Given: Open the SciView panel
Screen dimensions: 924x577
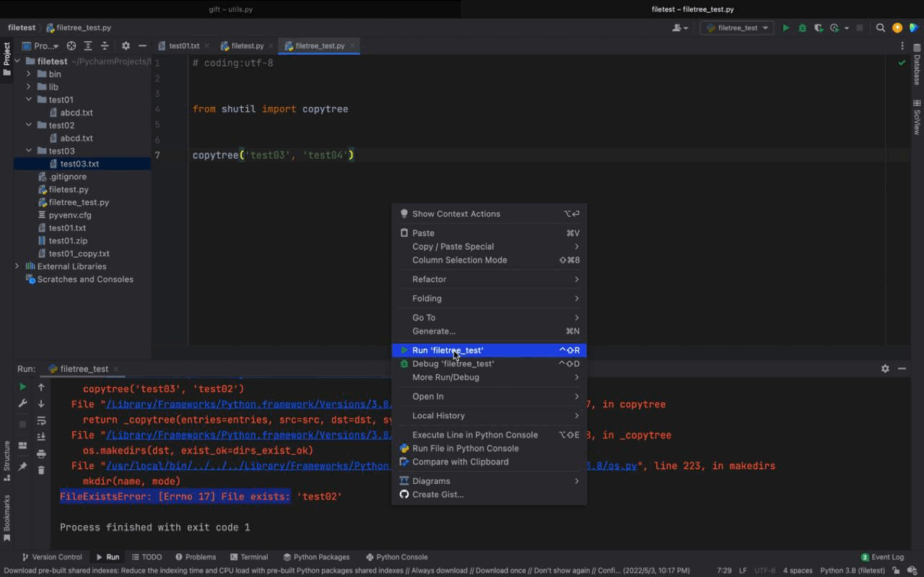Looking at the screenshot, I should 918,116.
